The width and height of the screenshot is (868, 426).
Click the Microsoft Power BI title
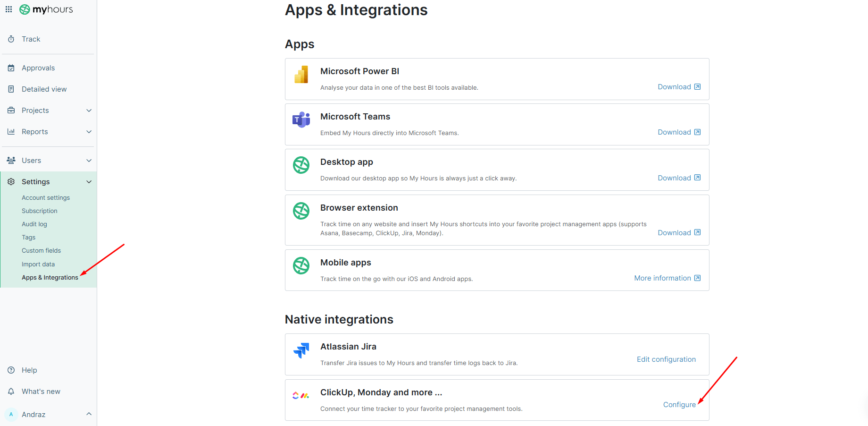click(360, 71)
